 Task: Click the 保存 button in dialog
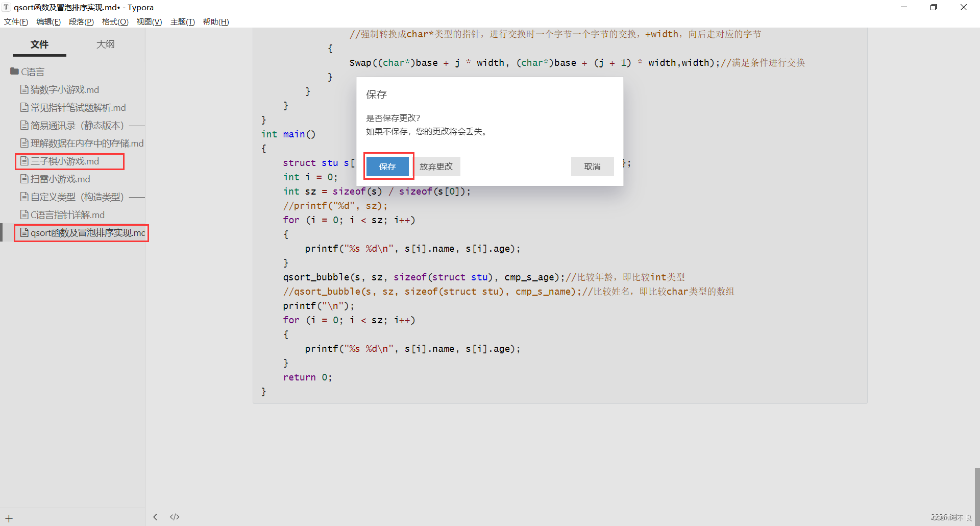[x=387, y=166]
